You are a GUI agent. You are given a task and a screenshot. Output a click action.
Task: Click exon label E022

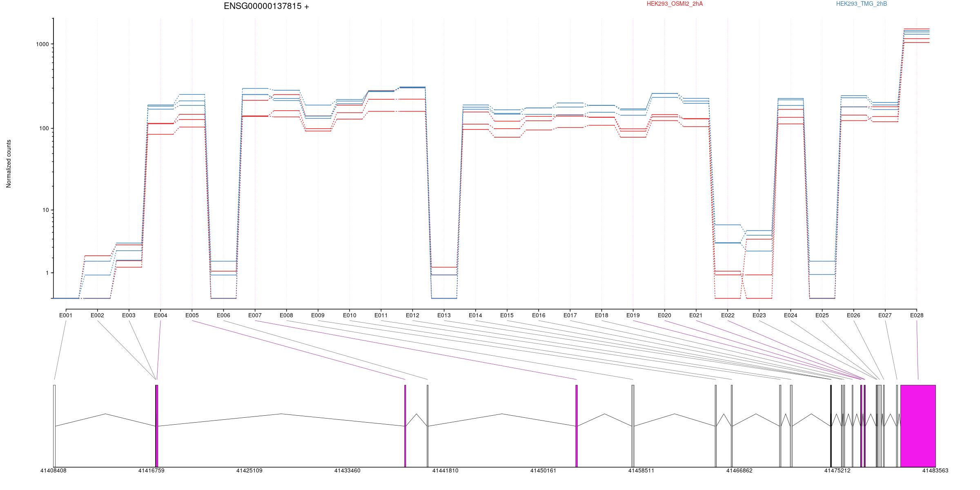point(728,315)
